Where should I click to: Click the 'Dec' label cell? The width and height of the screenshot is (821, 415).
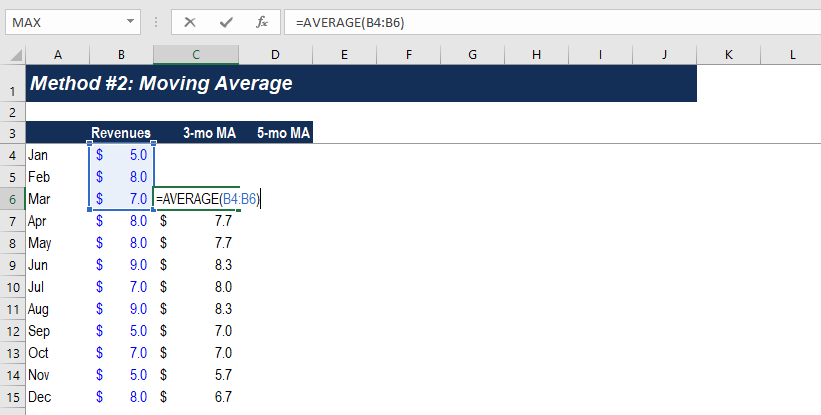pos(58,397)
